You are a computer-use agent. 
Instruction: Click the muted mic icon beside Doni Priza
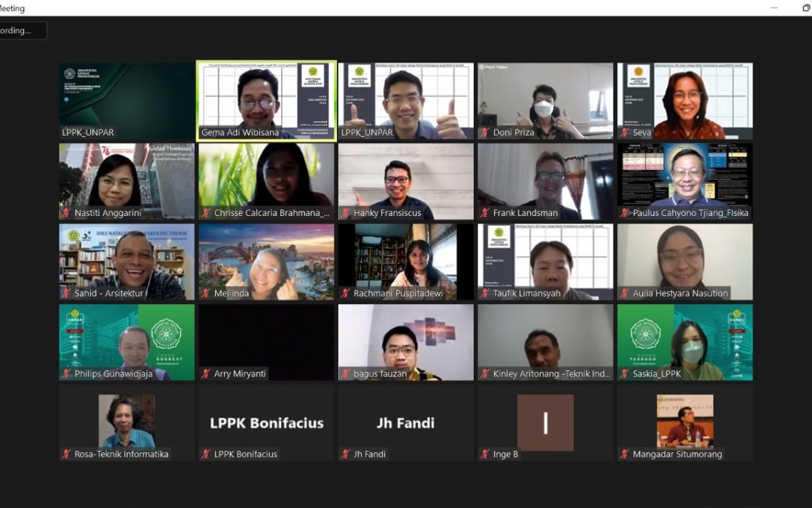tap(485, 132)
